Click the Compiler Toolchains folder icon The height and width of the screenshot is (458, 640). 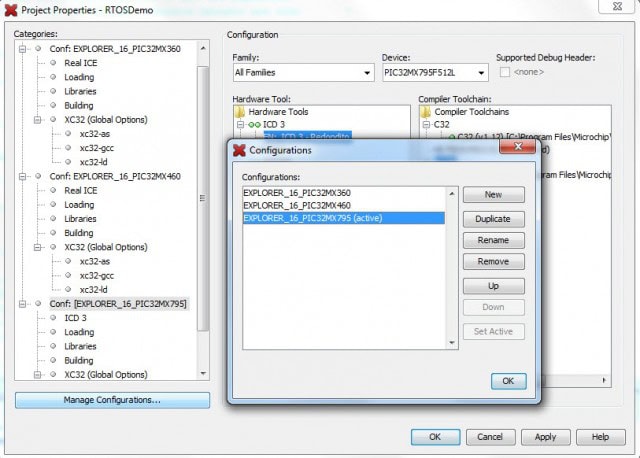coord(426,112)
